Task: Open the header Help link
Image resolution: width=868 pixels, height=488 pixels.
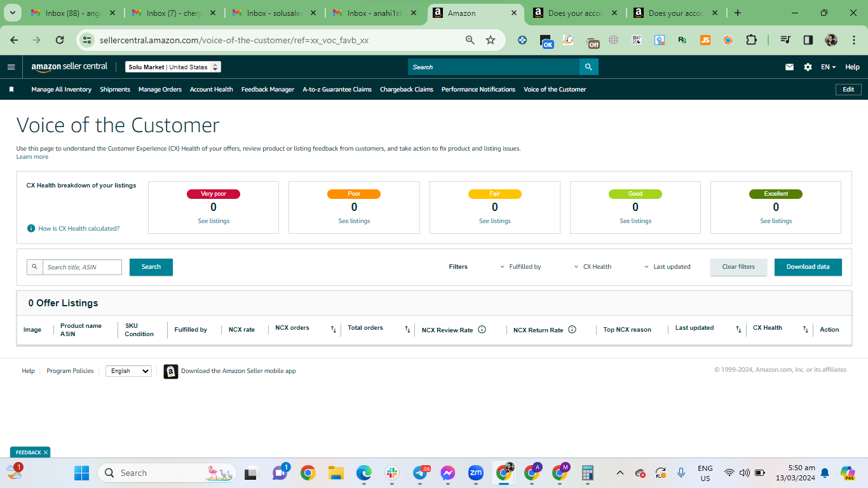Action: [x=852, y=67]
